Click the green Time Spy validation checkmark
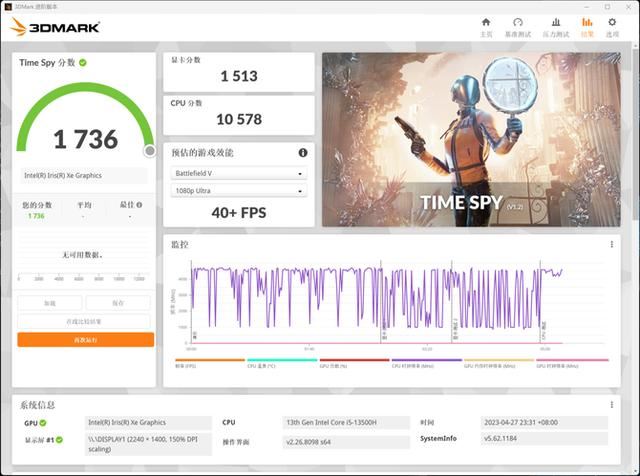Screen dimensions: 640x476 pyautogui.click(x=83, y=63)
